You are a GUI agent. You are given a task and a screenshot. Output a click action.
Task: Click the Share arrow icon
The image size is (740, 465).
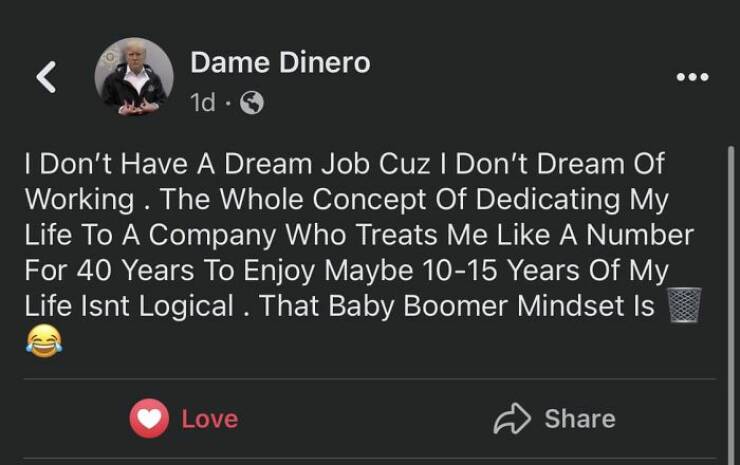click(x=510, y=418)
